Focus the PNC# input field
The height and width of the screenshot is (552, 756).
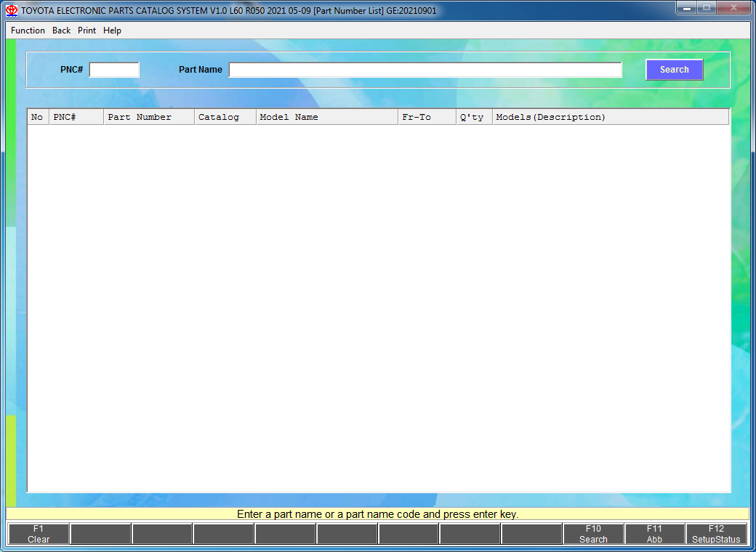tap(114, 70)
